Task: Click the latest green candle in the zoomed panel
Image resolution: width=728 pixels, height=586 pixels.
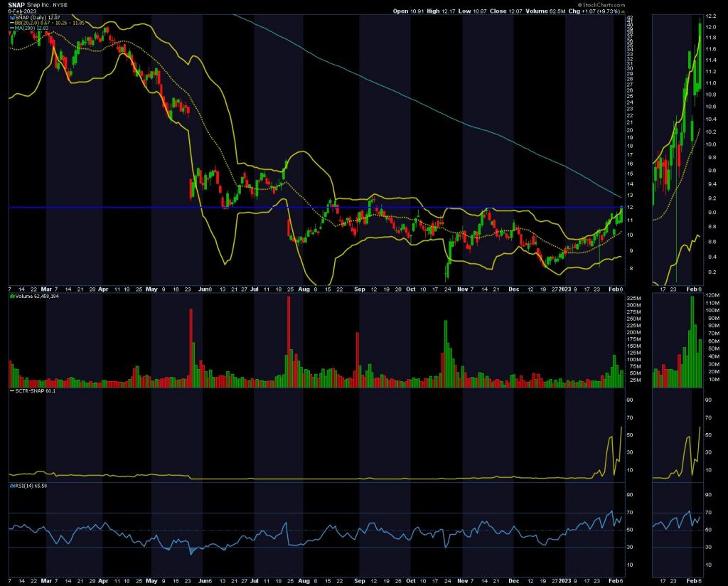Action: 700,55
